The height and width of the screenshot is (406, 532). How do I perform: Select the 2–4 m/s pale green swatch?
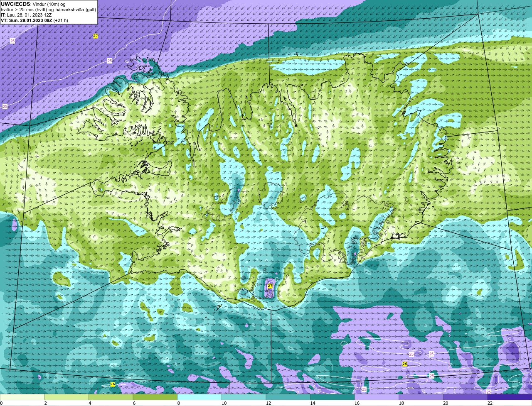[x=66, y=397]
